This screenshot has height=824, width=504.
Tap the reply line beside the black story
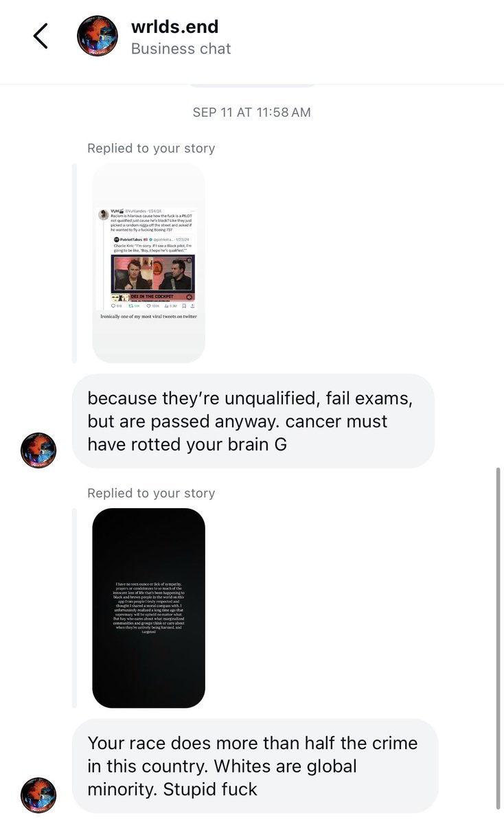coord(74,608)
